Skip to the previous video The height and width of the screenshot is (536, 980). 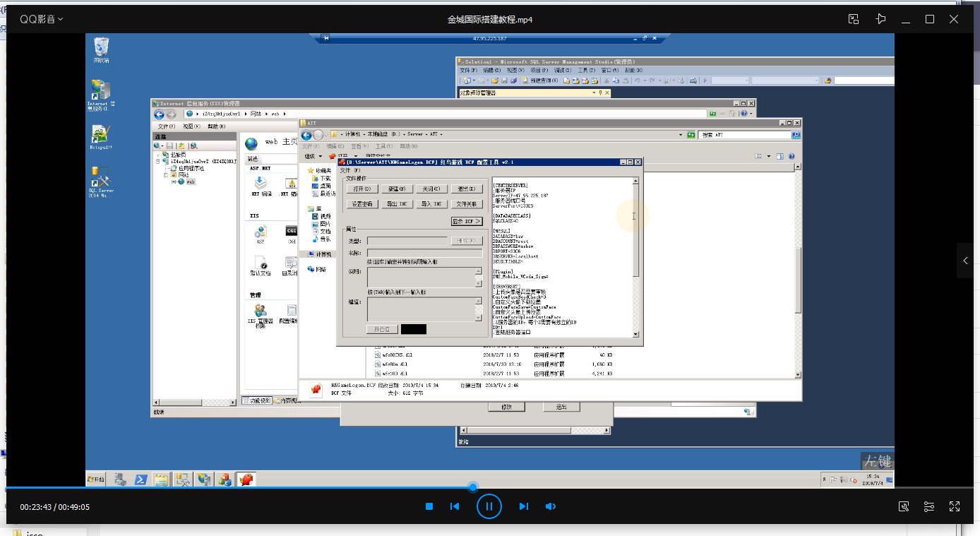point(455,506)
